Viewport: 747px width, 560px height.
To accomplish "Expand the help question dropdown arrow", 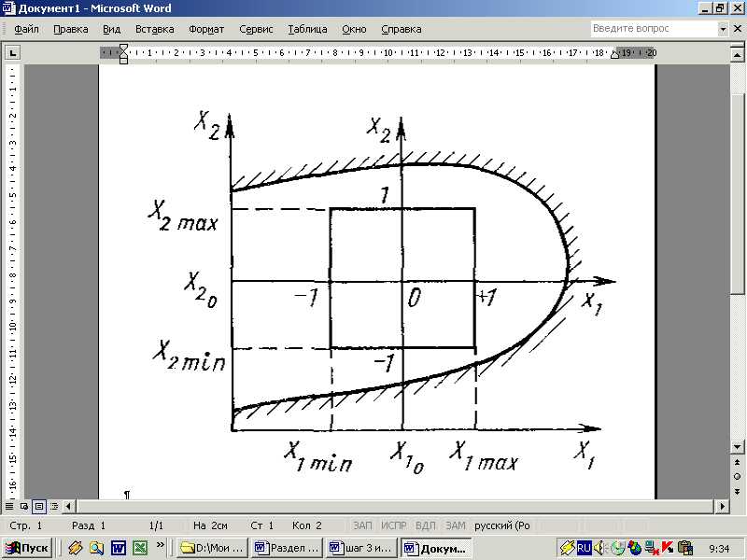I will tap(723, 29).
